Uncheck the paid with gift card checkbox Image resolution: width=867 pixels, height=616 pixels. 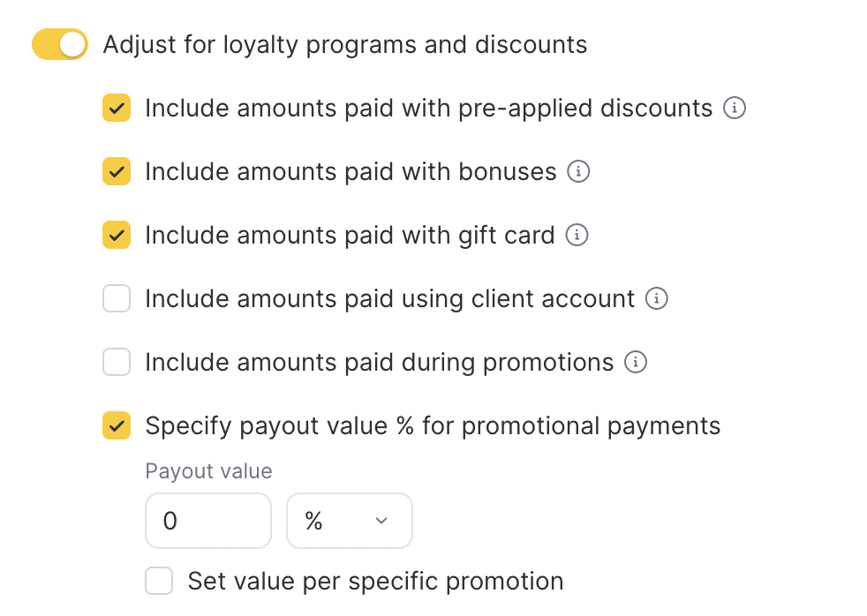pyautogui.click(x=117, y=236)
